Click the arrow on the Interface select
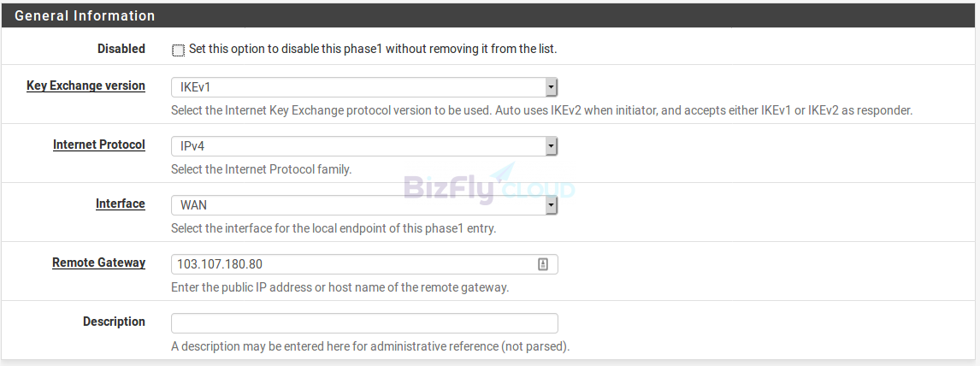The image size is (980, 366). (x=551, y=205)
